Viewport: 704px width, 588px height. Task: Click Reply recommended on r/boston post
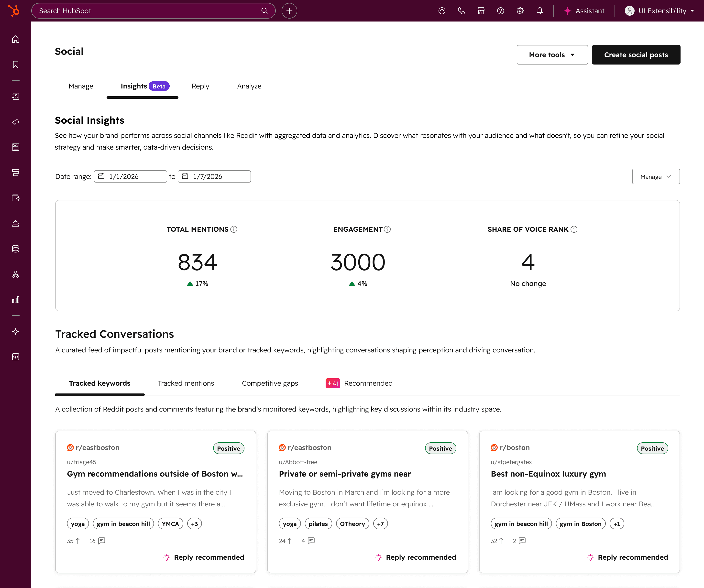click(627, 557)
